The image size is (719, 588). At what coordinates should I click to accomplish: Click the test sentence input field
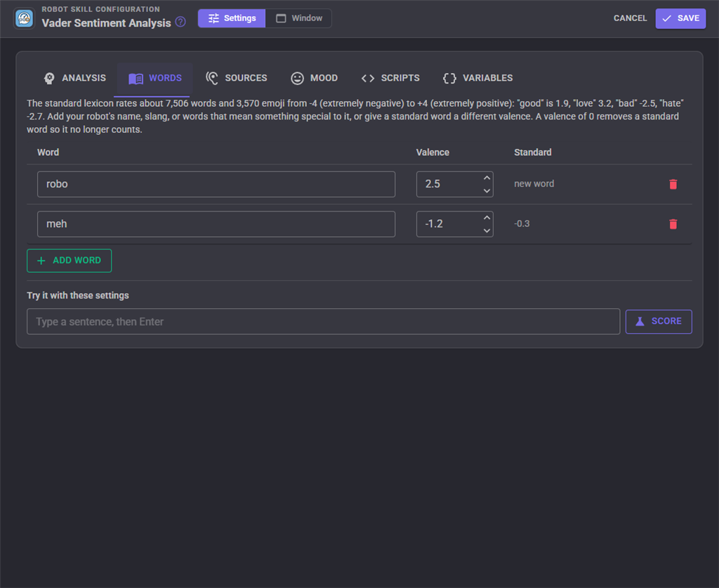click(323, 322)
